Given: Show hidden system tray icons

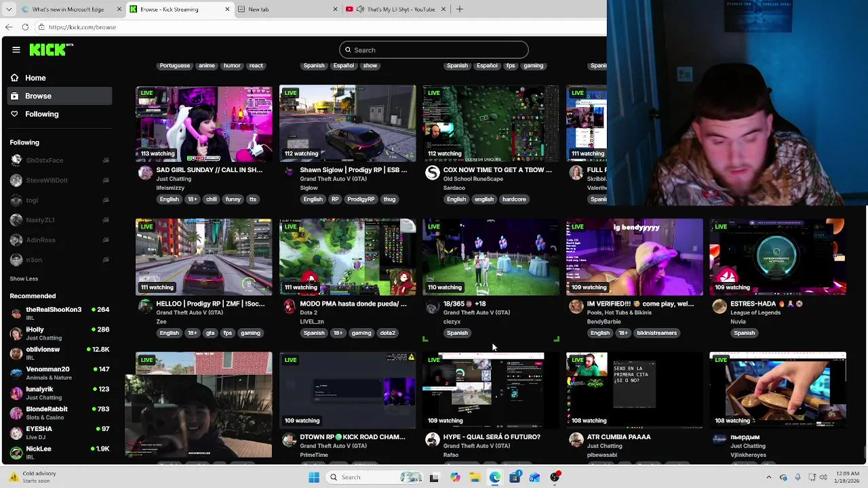Looking at the screenshot, I should pyautogui.click(x=768, y=477).
